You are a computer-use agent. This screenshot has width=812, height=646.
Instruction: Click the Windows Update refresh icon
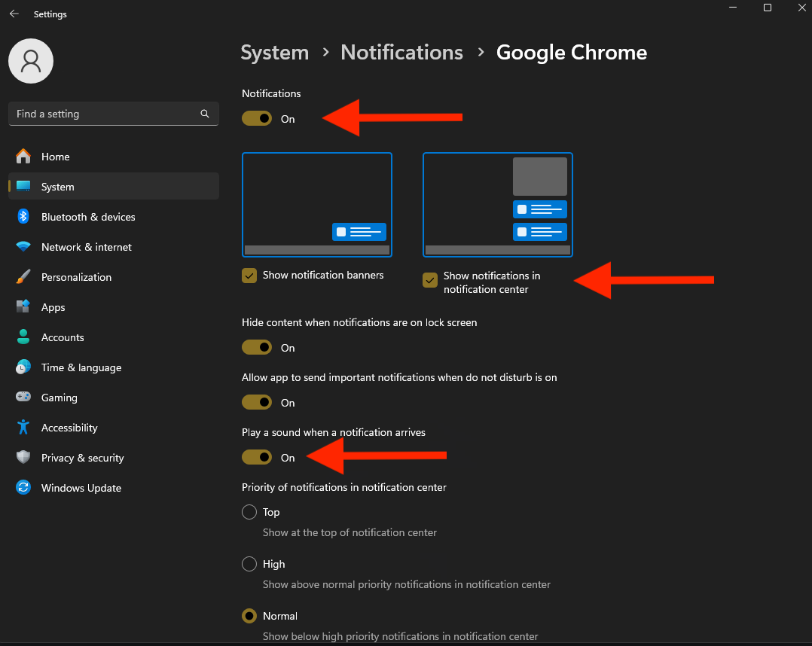[23, 487]
